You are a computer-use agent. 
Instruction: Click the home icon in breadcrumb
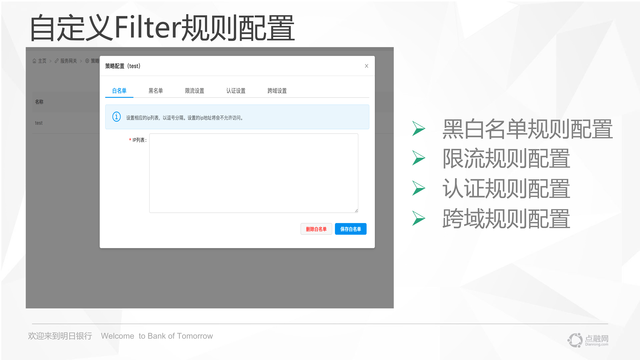click(35, 61)
